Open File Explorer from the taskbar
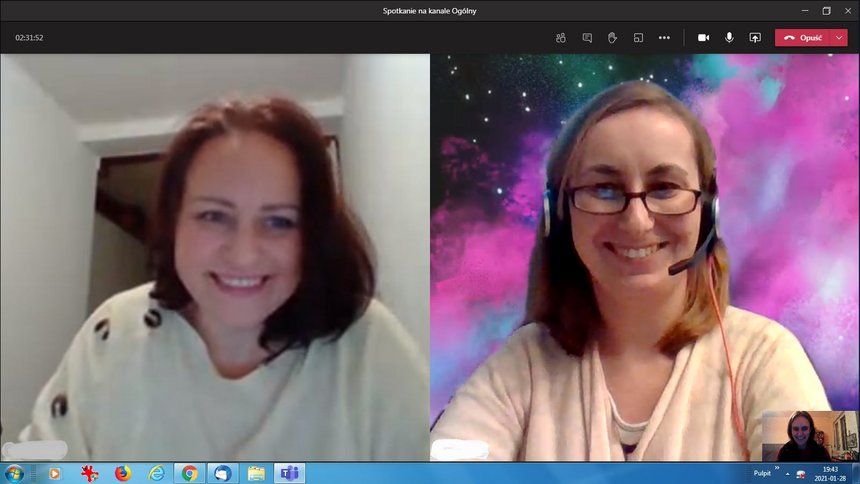 pyautogui.click(x=256, y=473)
